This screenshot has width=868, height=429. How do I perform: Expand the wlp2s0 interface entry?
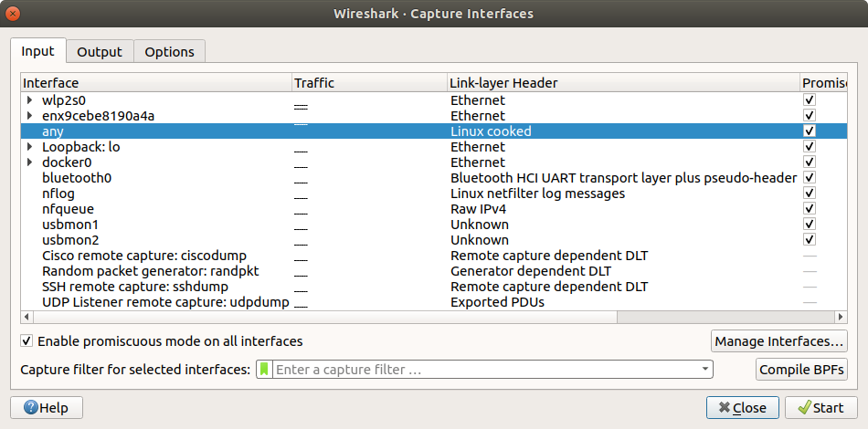30,100
